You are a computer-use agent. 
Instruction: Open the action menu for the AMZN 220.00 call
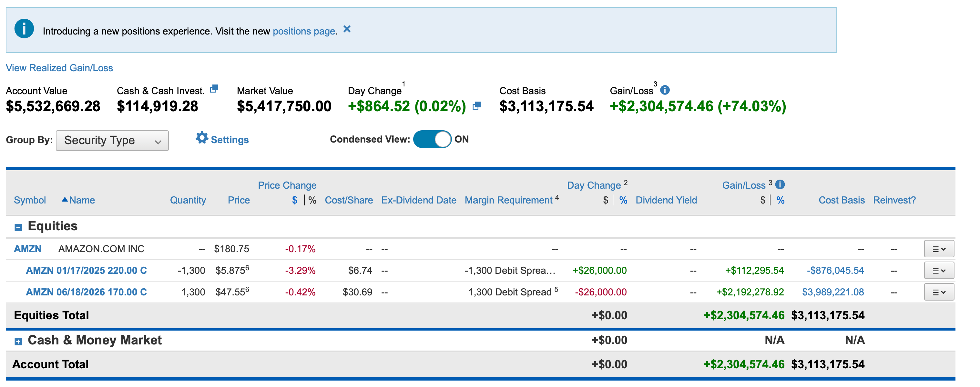(x=939, y=271)
